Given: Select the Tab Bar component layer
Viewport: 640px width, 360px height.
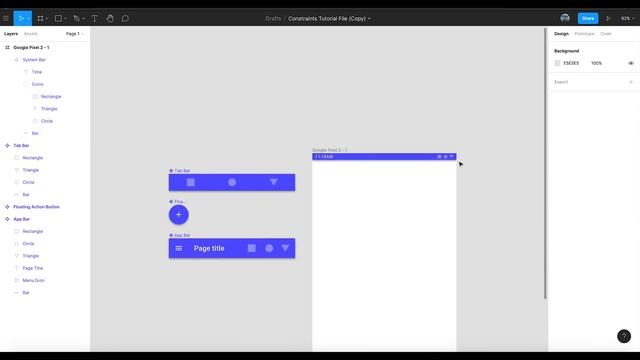Looking at the screenshot, I should point(21,146).
